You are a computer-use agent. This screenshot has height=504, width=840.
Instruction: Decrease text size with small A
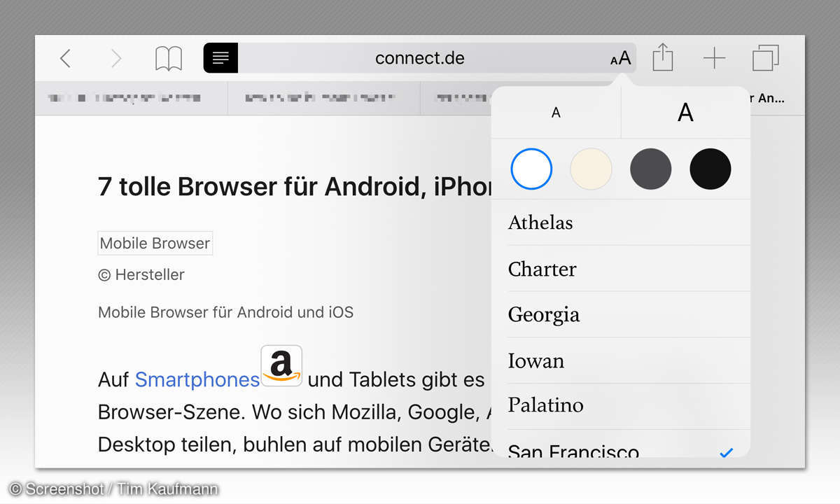tap(556, 112)
